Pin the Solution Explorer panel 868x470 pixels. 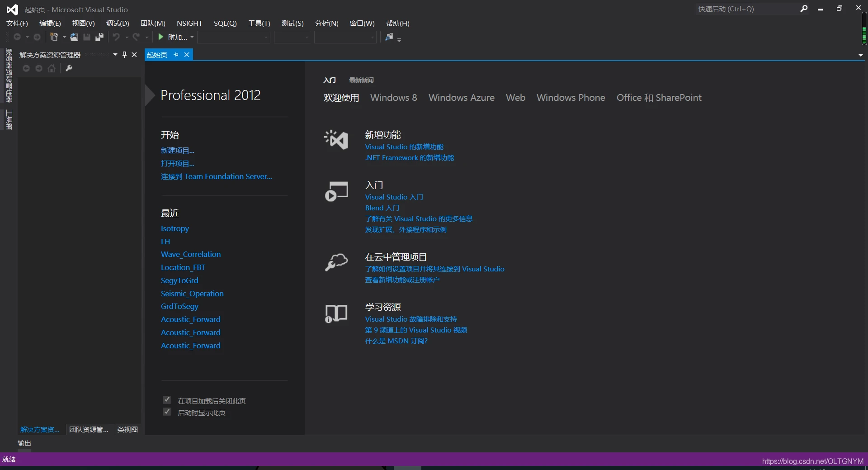pyautogui.click(x=125, y=55)
